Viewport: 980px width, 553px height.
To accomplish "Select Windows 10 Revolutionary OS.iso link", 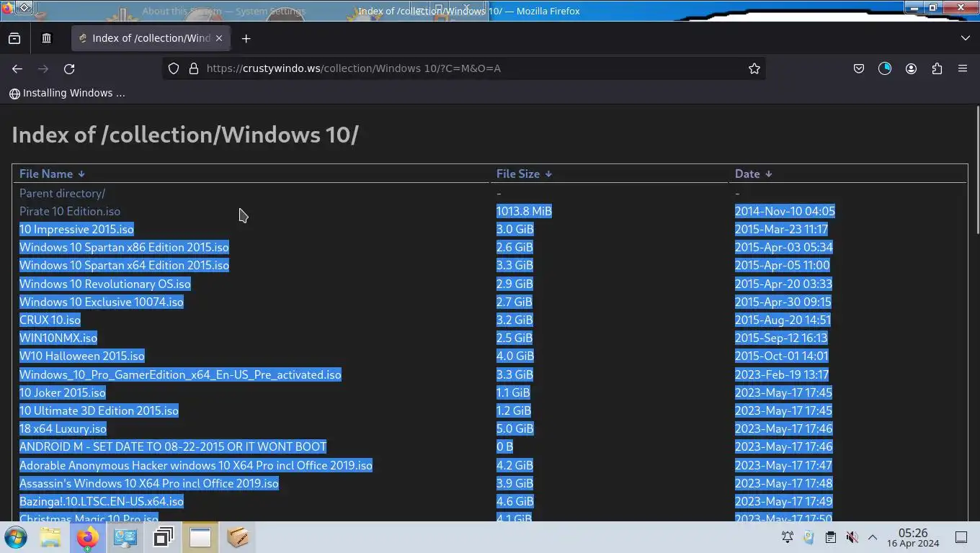I will [x=105, y=284].
